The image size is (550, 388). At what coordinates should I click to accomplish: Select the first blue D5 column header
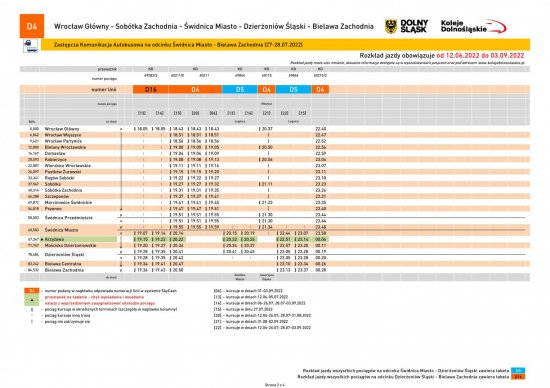click(240, 90)
